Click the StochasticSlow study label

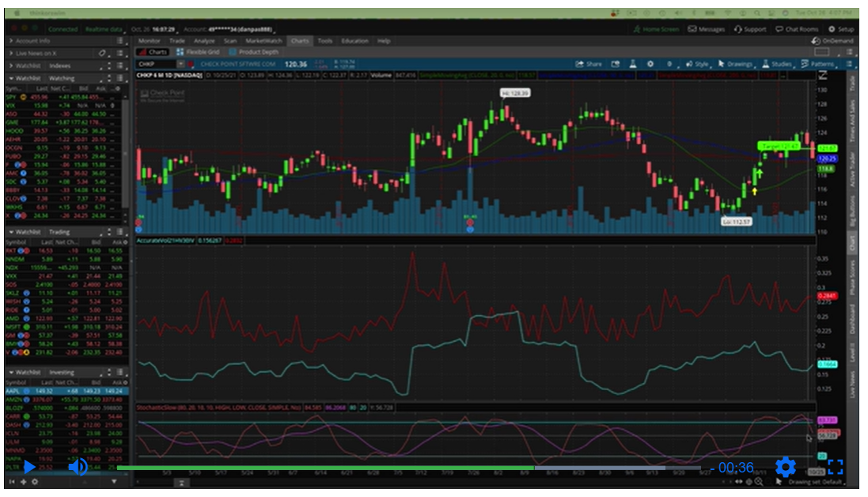click(219, 408)
